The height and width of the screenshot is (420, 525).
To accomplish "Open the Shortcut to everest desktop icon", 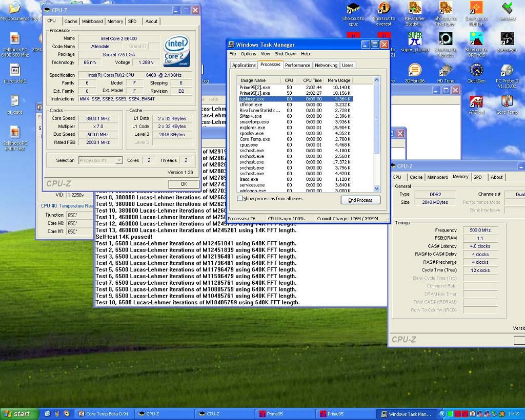I will [383, 14].
